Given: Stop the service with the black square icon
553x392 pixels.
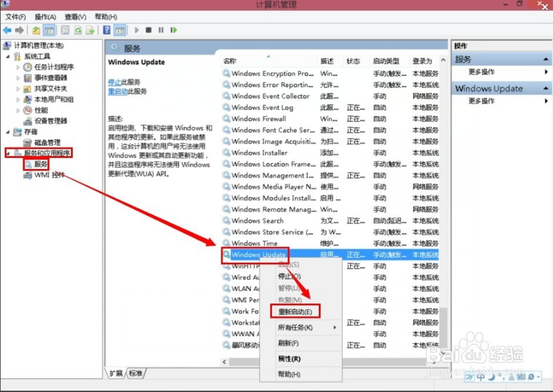Looking at the screenshot, I should click(148, 30).
